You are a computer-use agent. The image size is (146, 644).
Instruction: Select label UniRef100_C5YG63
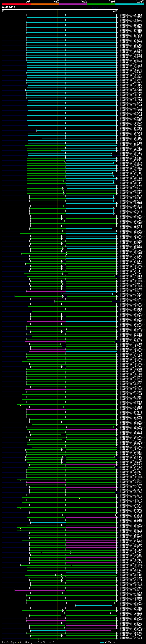pos(131,113)
